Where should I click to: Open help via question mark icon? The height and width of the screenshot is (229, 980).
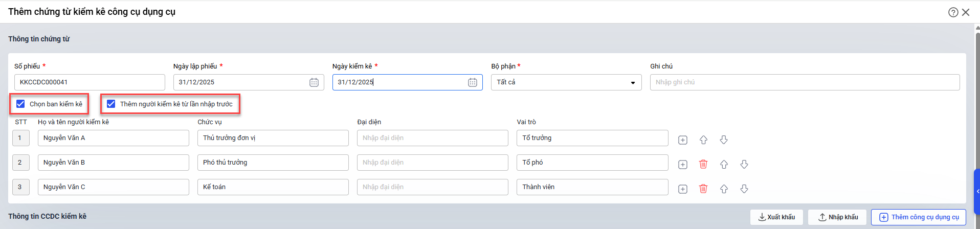tap(953, 12)
